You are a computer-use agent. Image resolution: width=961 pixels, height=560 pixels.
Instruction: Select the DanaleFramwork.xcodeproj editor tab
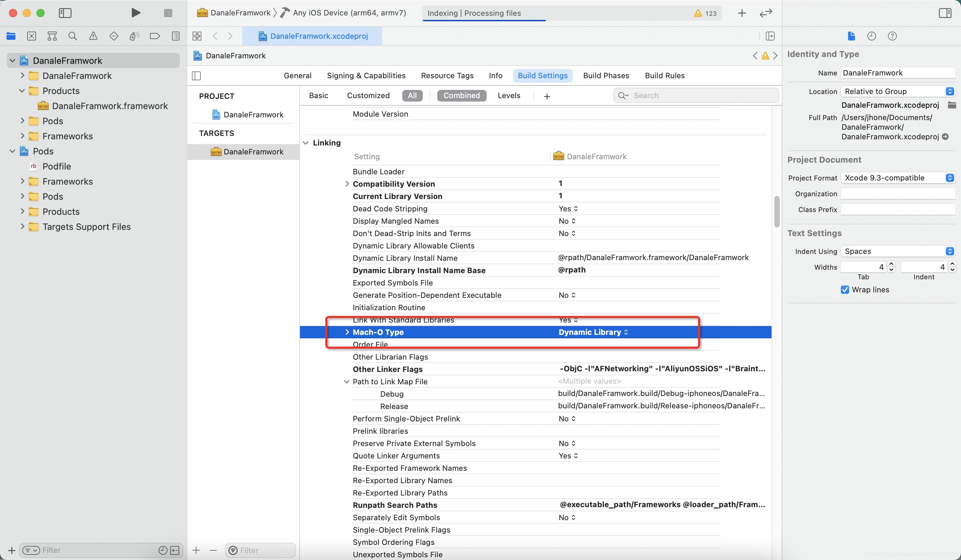point(313,36)
